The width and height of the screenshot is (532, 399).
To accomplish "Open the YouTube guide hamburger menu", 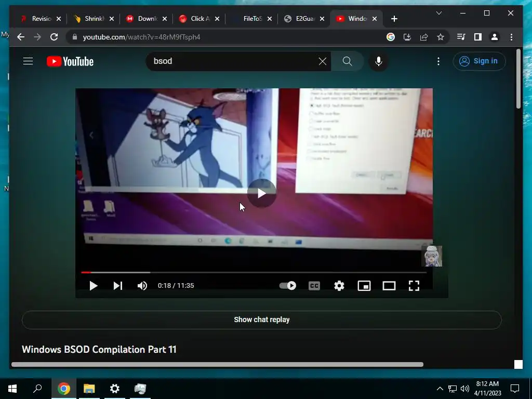I will [28, 61].
